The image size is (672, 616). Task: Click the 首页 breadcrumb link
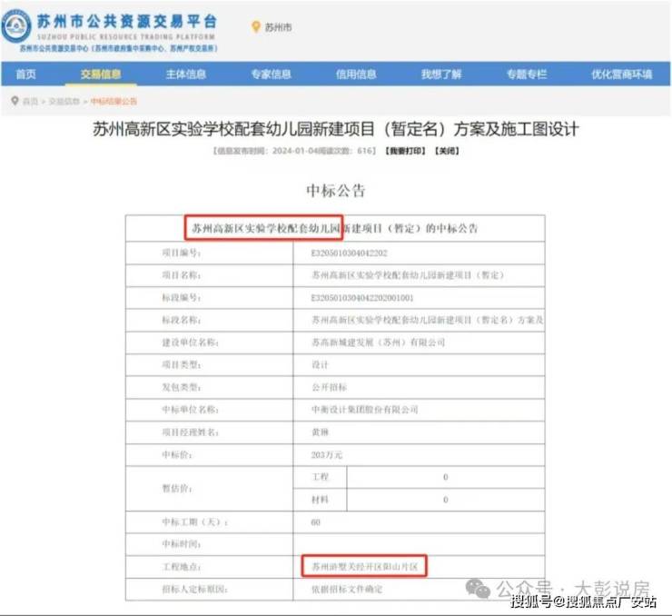point(31,102)
